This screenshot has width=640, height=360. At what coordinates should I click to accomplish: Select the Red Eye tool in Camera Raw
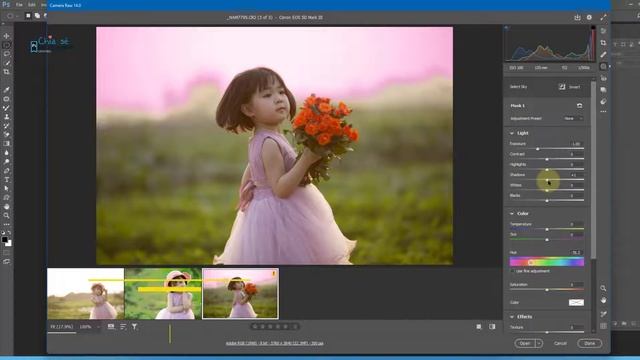604,78
